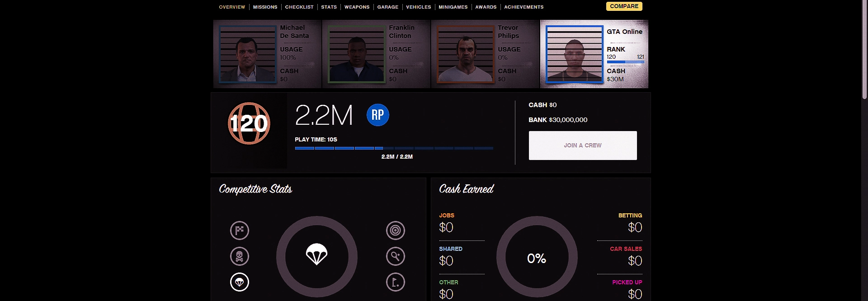The width and height of the screenshot is (868, 301).
Task: Click the Picked Up cash label
Action: pyautogui.click(x=627, y=282)
